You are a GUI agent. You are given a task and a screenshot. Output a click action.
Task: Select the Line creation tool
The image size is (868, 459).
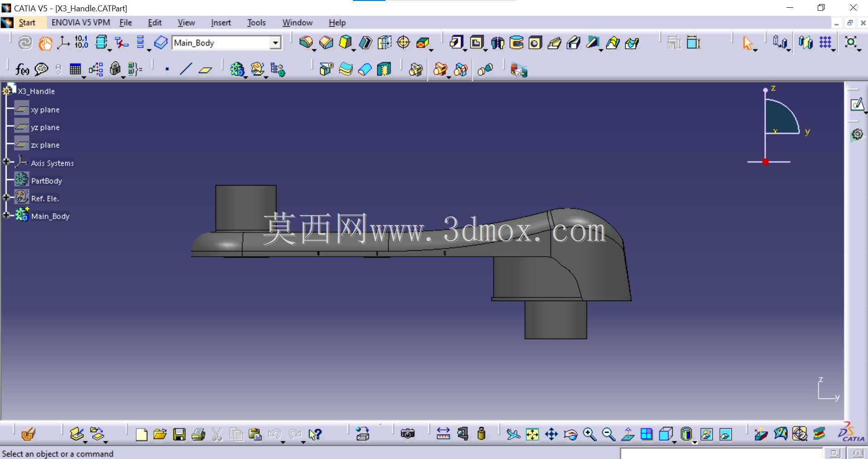point(186,69)
